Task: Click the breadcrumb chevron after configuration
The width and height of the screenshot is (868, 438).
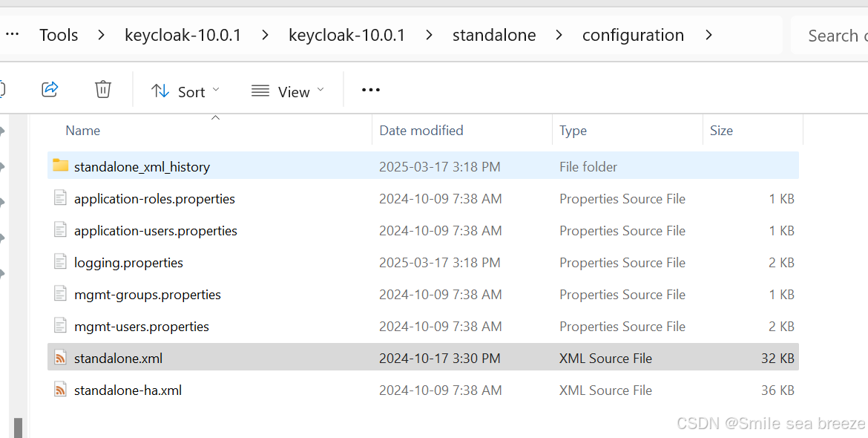Action: point(708,34)
